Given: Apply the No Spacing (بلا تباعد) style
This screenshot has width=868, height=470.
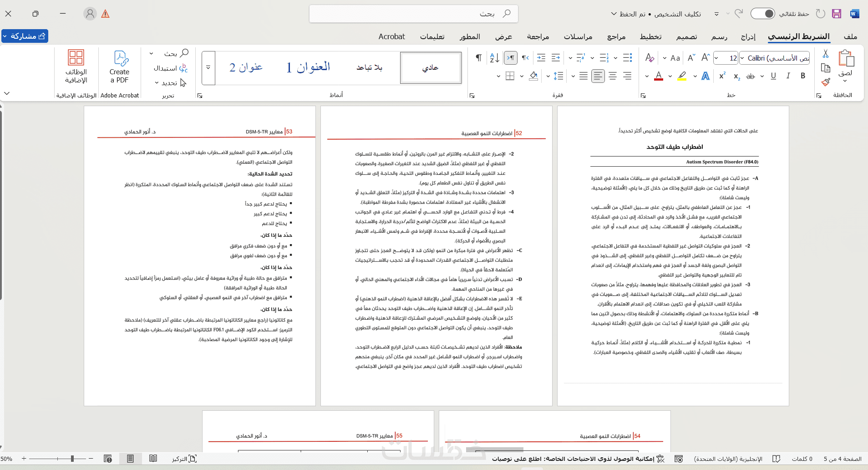Looking at the screenshot, I should click(x=369, y=67).
